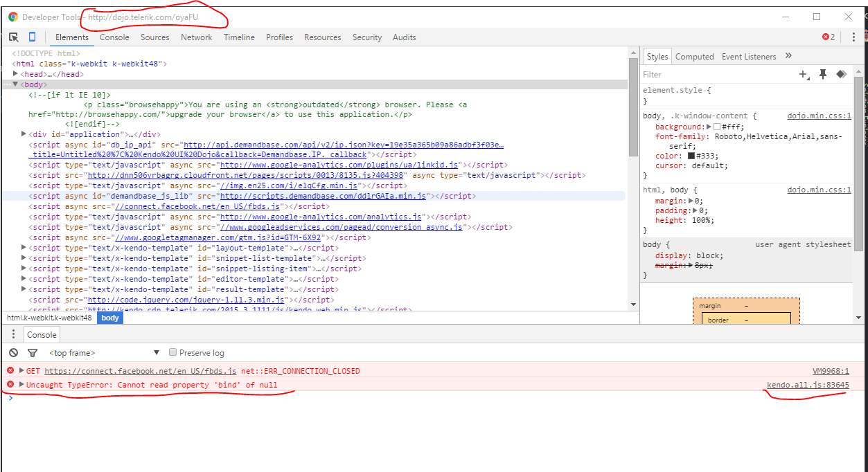The height and width of the screenshot is (472, 868).
Task: Open the Resources tab
Action: click(x=322, y=37)
